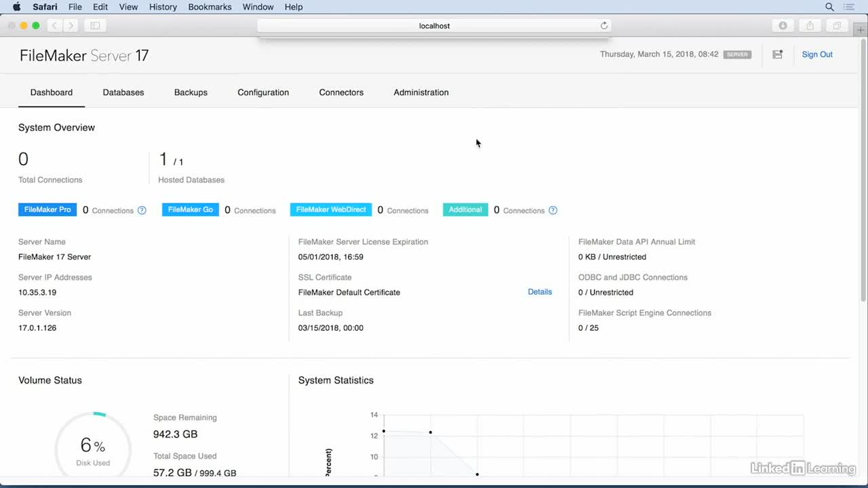Open the Help menu

coord(294,7)
